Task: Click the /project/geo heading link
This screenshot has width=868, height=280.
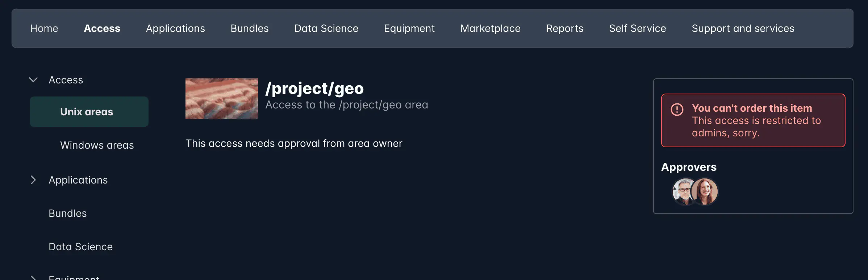Action: (x=315, y=88)
